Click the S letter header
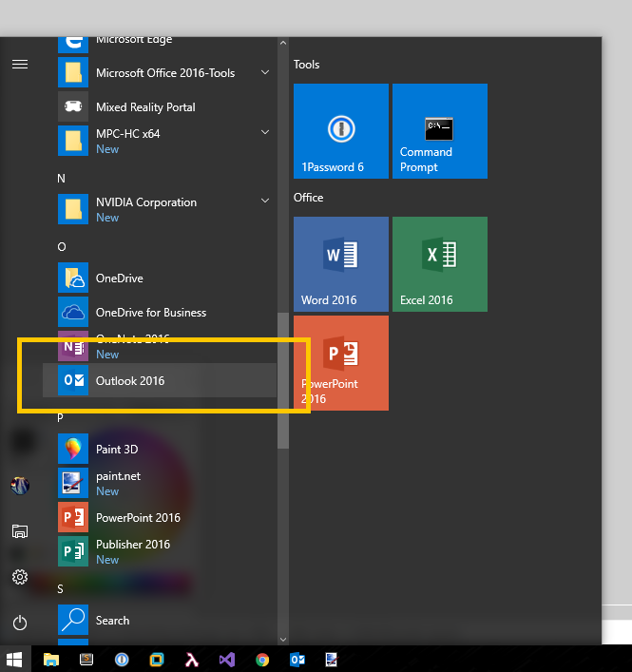632x672 pixels. coord(61,589)
